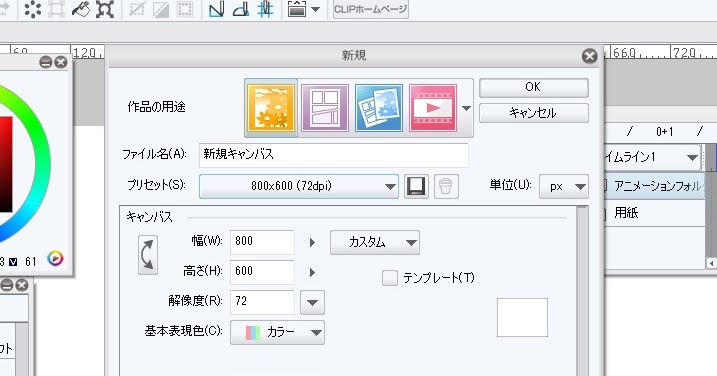This screenshot has height=376, width=717.
Task: Close the color wheel palette panel
Action: click(61, 62)
